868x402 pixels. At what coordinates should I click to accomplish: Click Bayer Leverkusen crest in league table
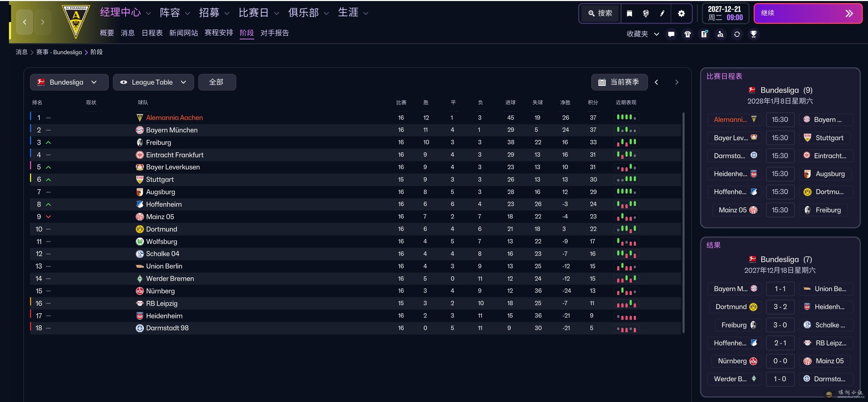[140, 167]
